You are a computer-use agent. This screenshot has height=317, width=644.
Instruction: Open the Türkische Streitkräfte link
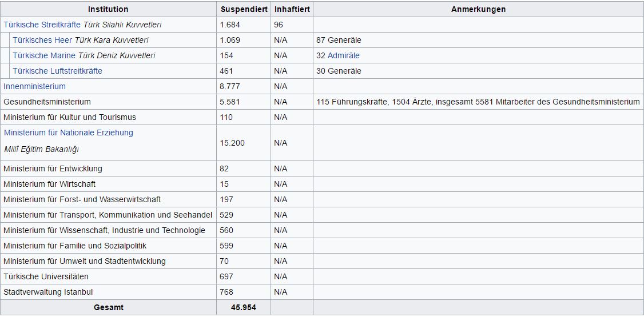[x=42, y=25]
